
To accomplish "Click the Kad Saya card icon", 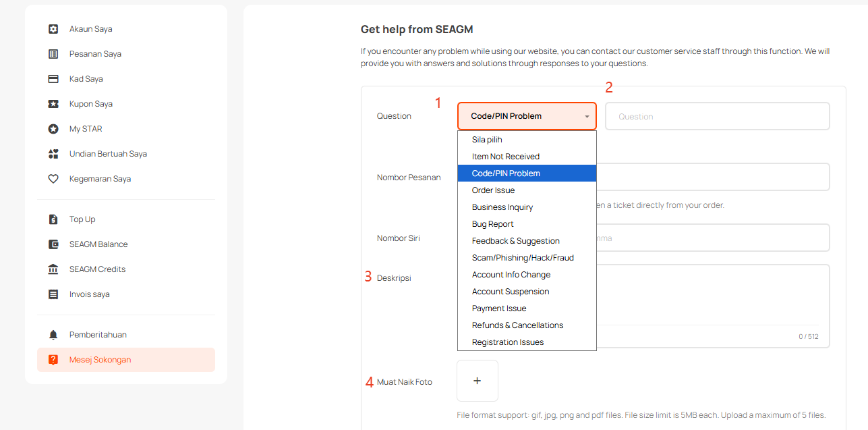I will coord(53,79).
